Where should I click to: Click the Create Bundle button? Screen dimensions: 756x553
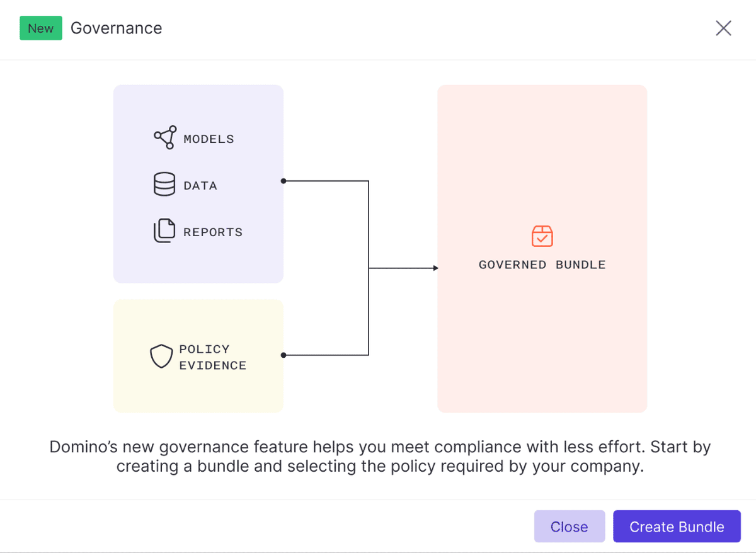click(x=677, y=527)
